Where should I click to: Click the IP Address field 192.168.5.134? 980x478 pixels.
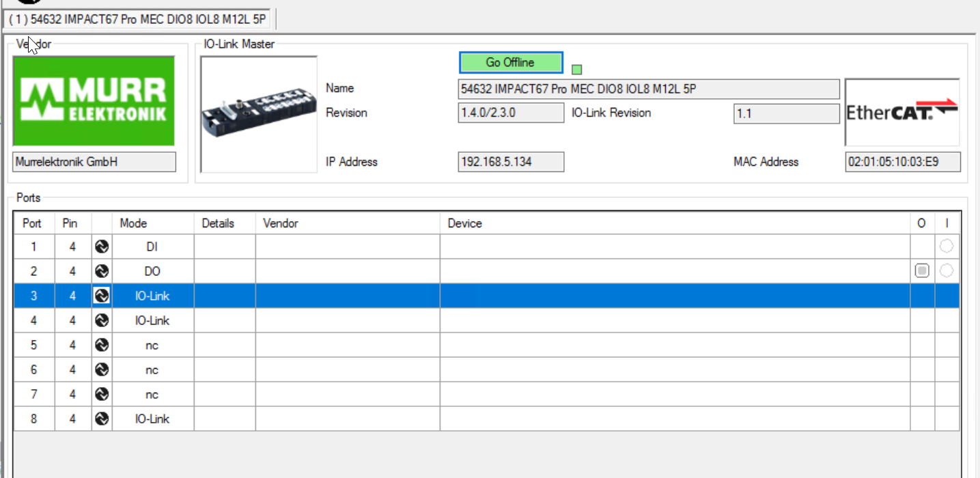pyautogui.click(x=511, y=162)
